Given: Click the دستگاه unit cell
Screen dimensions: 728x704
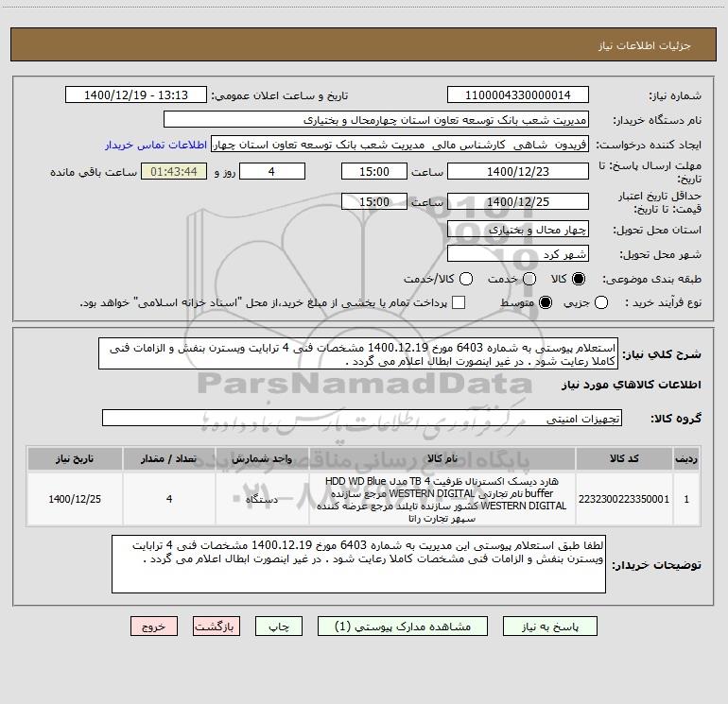Looking at the screenshot, I should coord(262,499).
